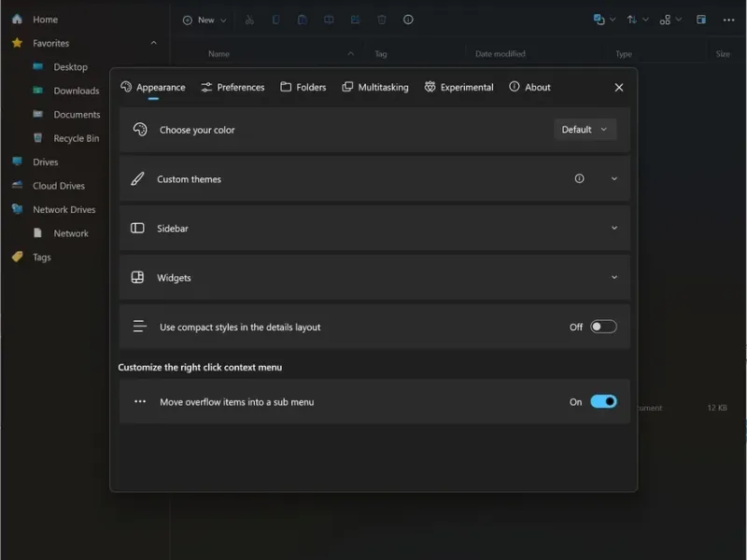Click the Use compact styles row lines icon

click(139, 326)
